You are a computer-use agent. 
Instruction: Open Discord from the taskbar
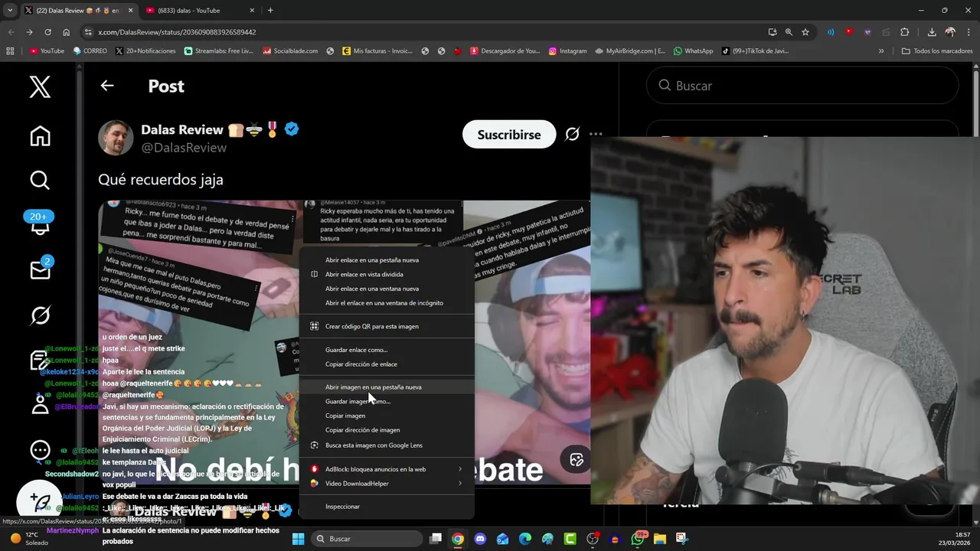480,539
